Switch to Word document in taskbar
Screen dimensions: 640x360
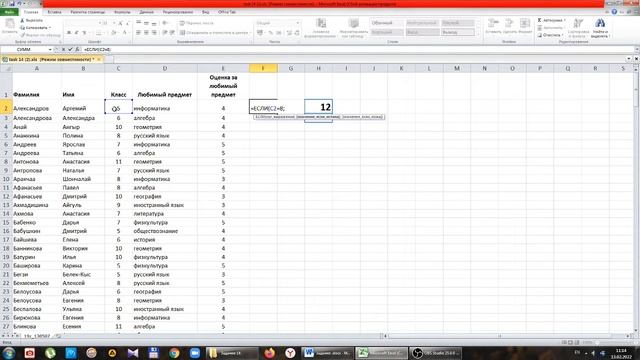click(327, 353)
